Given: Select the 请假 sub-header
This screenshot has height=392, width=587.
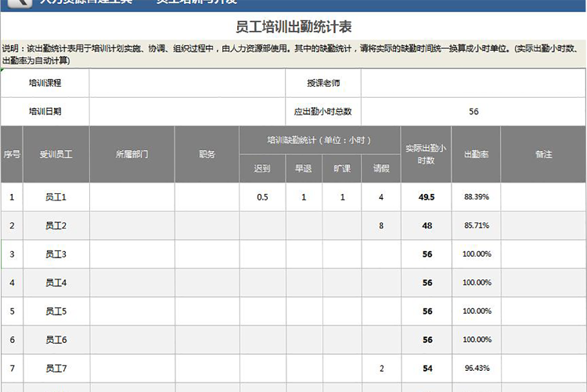Looking at the screenshot, I should pos(381,168).
